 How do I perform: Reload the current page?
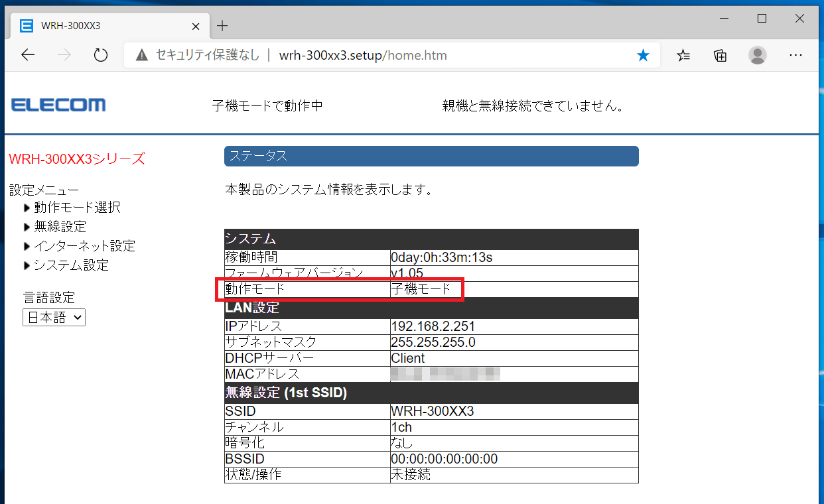pyautogui.click(x=101, y=55)
